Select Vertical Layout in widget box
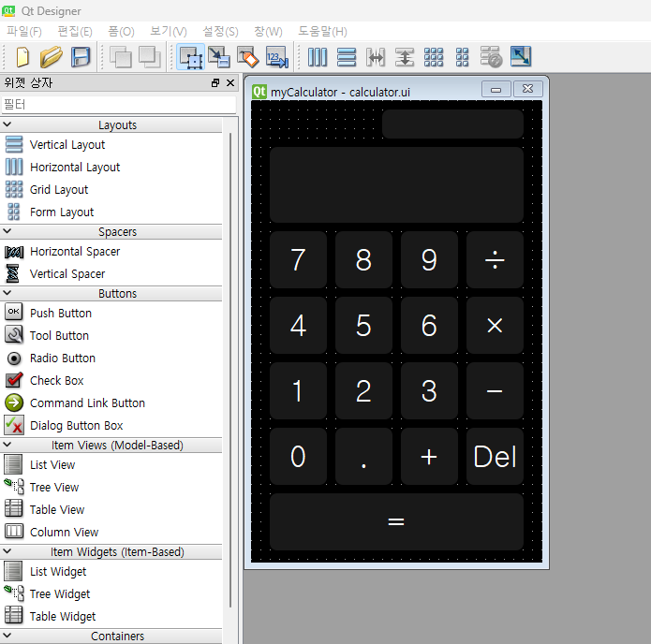Viewport: 651px width, 644px height. [67, 145]
